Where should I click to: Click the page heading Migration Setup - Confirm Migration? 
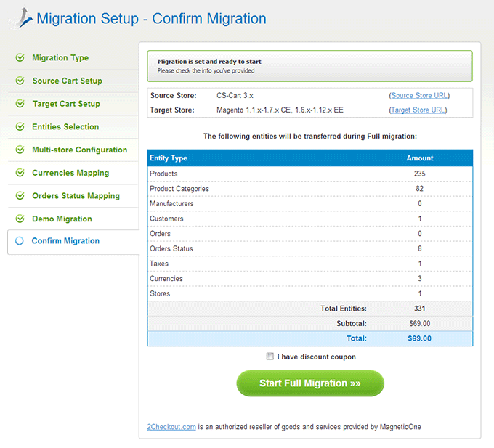151,19
